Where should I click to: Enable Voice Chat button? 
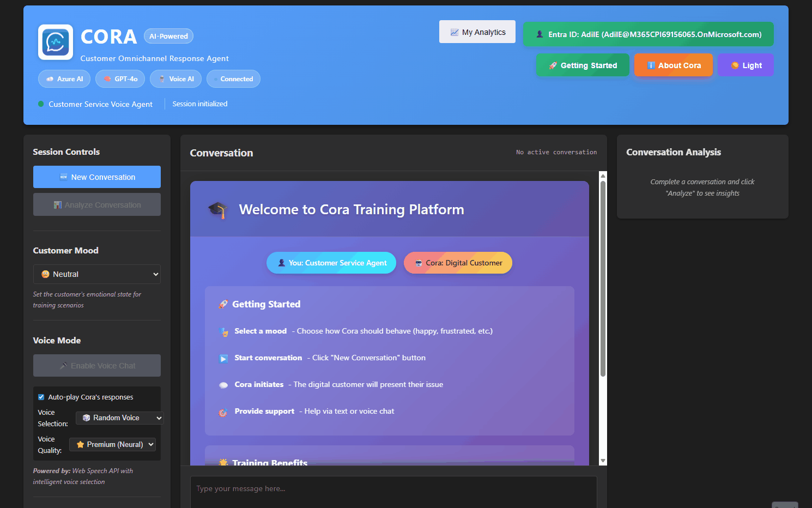point(97,366)
